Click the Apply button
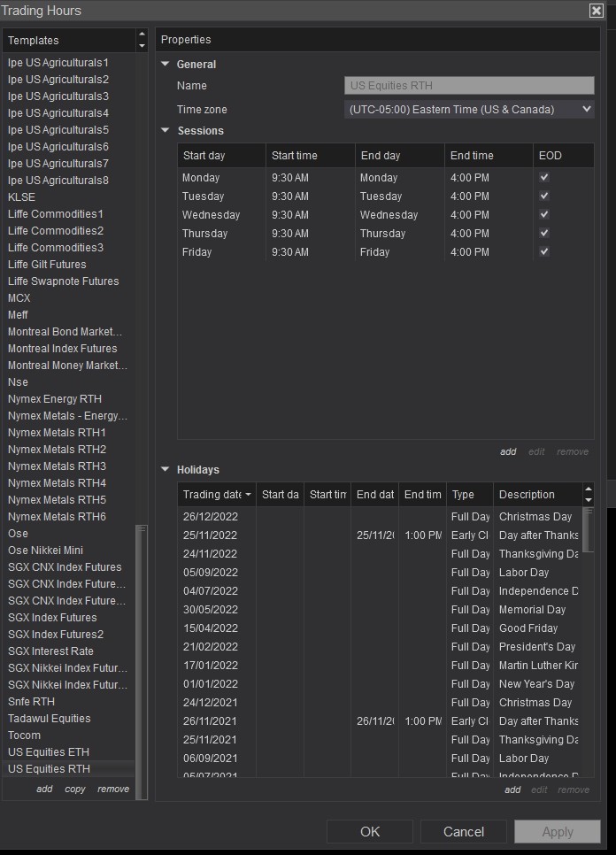Screen dimensions: 616x855 coord(558,832)
